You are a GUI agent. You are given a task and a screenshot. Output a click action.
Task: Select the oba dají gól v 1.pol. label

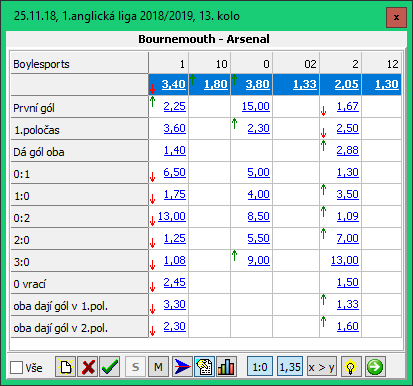(79, 305)
